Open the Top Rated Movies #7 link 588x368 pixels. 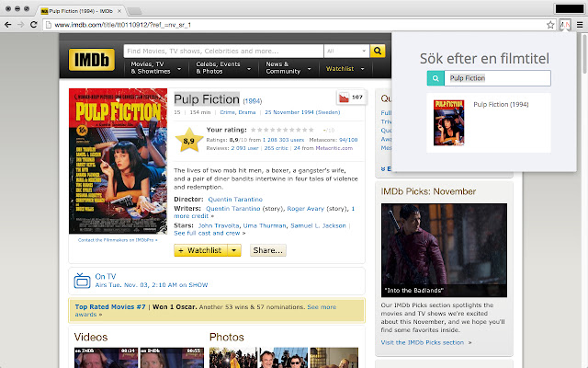[x=110, y=306]
